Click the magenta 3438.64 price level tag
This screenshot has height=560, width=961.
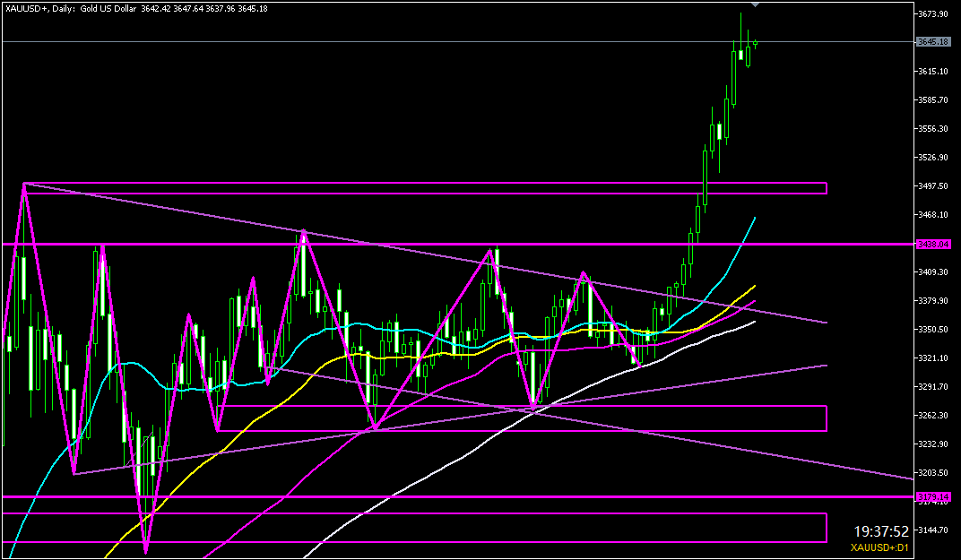(x=933, y=244)
